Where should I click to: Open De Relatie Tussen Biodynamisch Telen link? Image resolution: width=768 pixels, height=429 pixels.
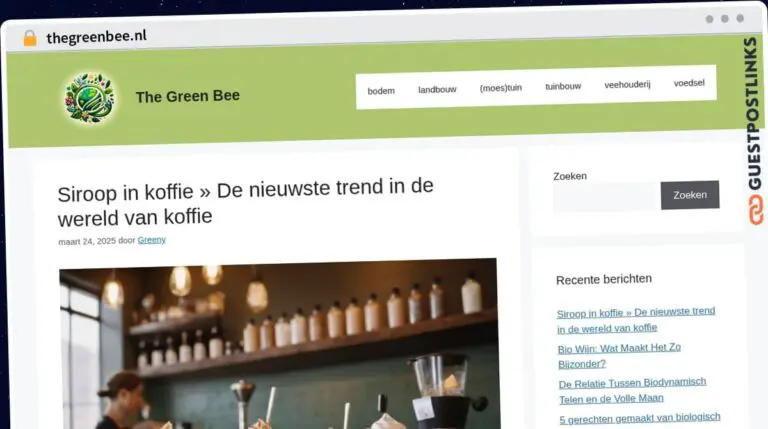coord(632,390)
